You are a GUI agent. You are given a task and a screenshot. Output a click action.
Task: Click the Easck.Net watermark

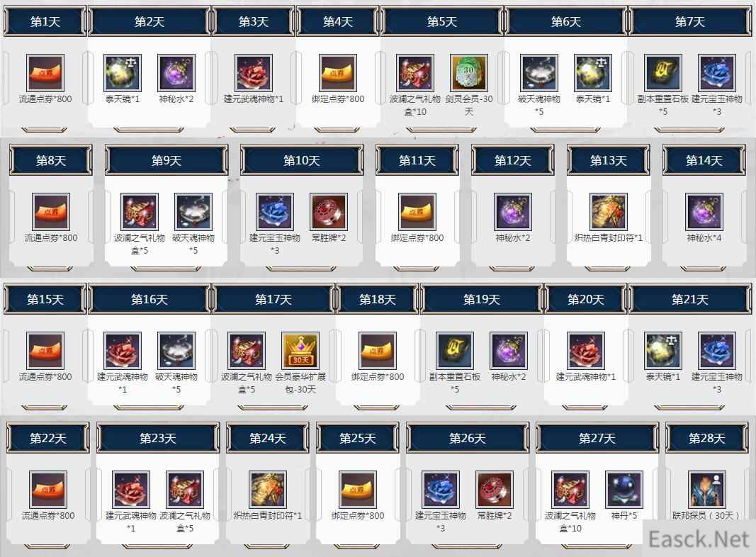pyautogui.click(x=699, y=539)
